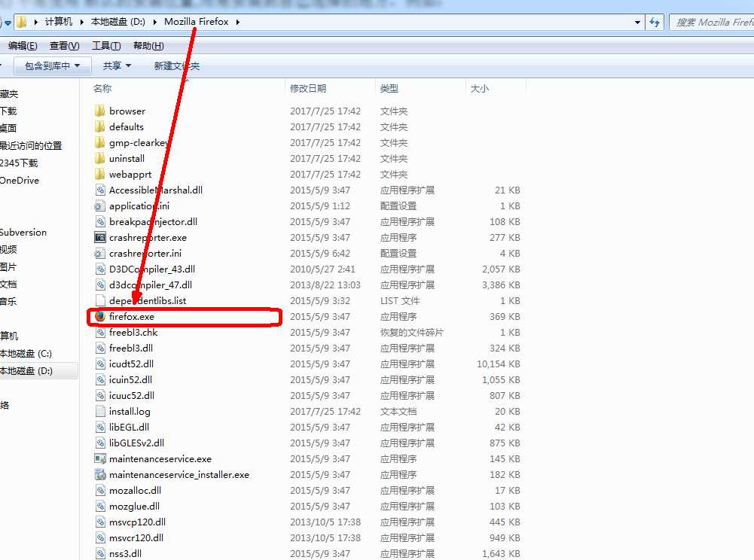Click the dependentlibs.list blank file icon

coord(99,300)
